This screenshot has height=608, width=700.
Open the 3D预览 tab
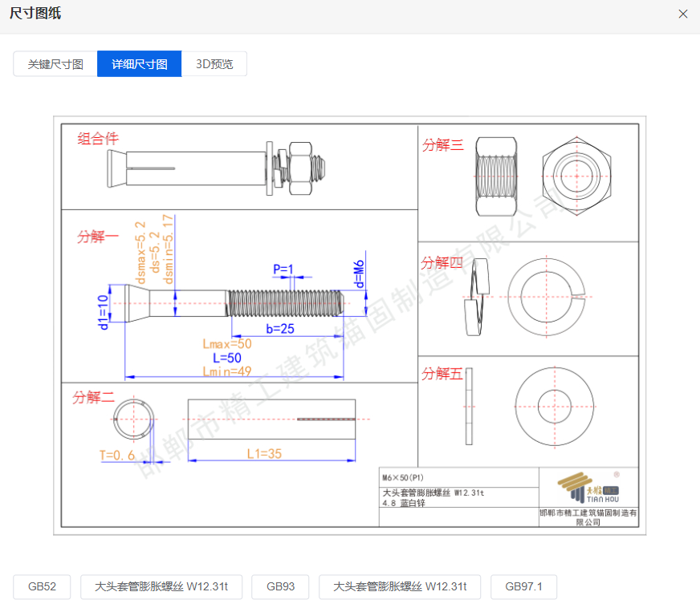pos(214,64)
